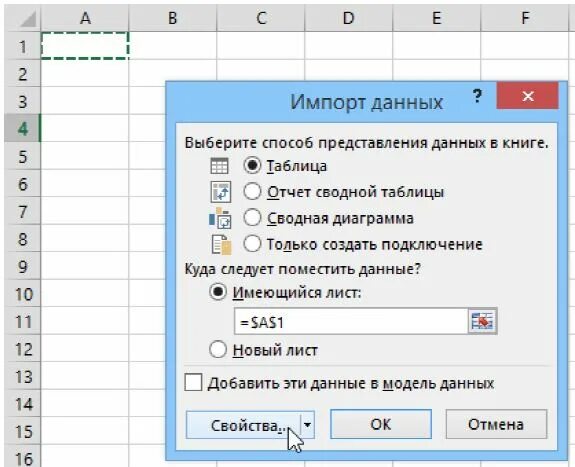Click the Отмена button
The height and width of the screenshot is (467, 575).
[496, 424]
